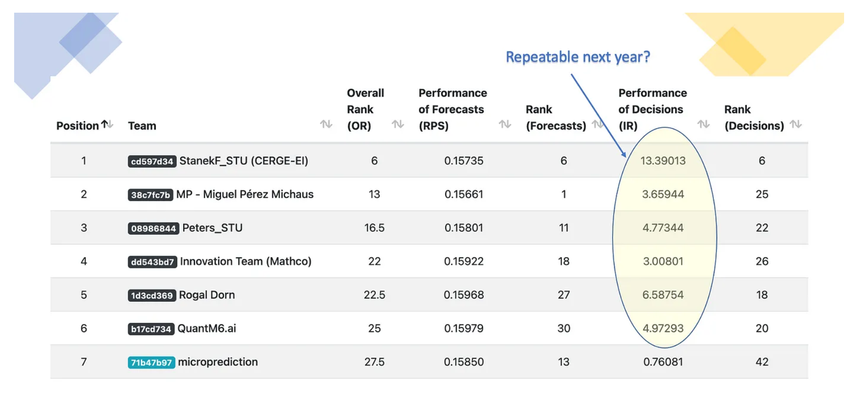Click the teal 71b47b97 microprediction badge
Screen dimensions: 868x403
click(x=151, y=363)
